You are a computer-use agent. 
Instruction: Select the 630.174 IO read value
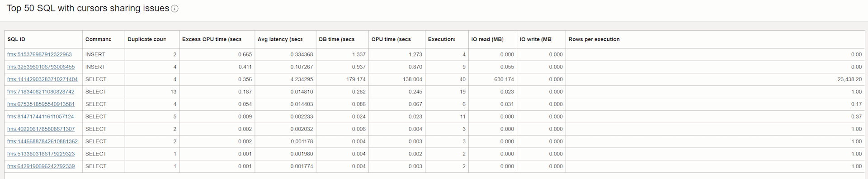click(x=493, y=79)
